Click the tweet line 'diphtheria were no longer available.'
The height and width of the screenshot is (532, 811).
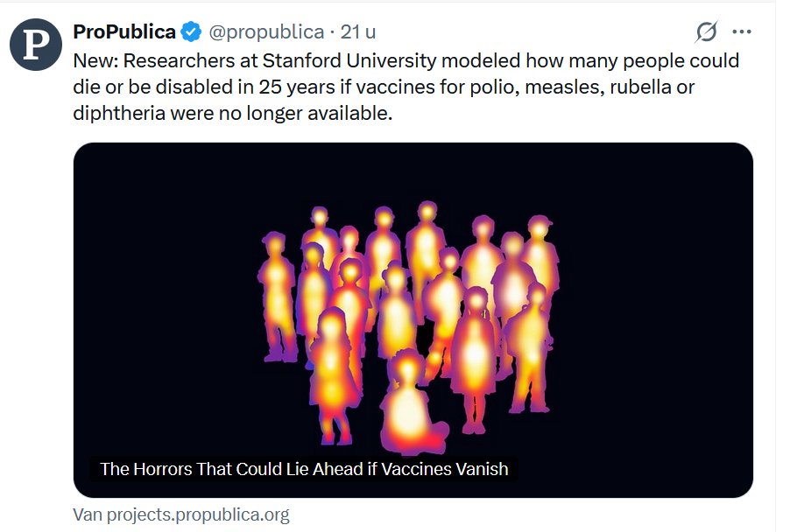(x=233, y=114)
